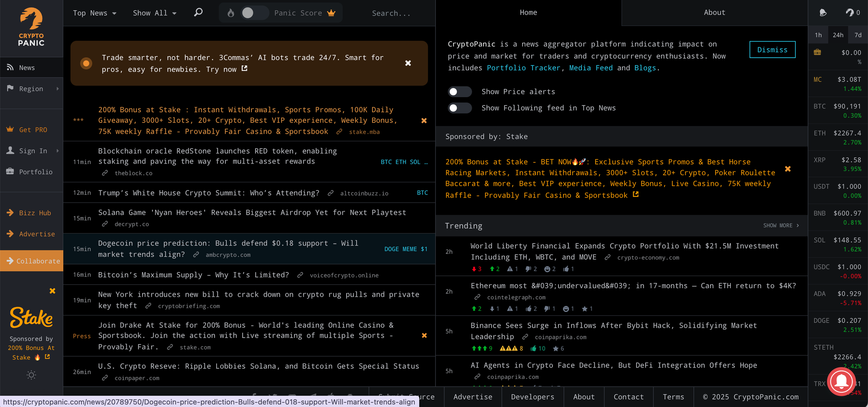Open the Portfolio Tracker link

pos(523,68)
